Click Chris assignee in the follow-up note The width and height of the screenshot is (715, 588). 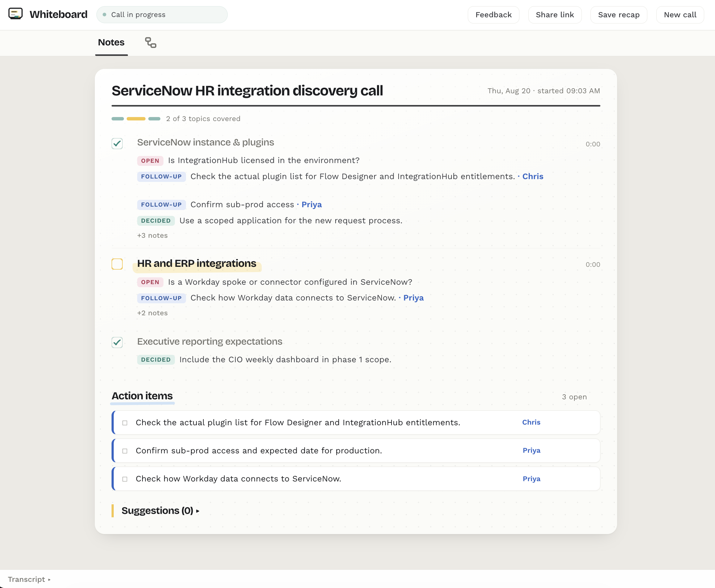(532, 176)
